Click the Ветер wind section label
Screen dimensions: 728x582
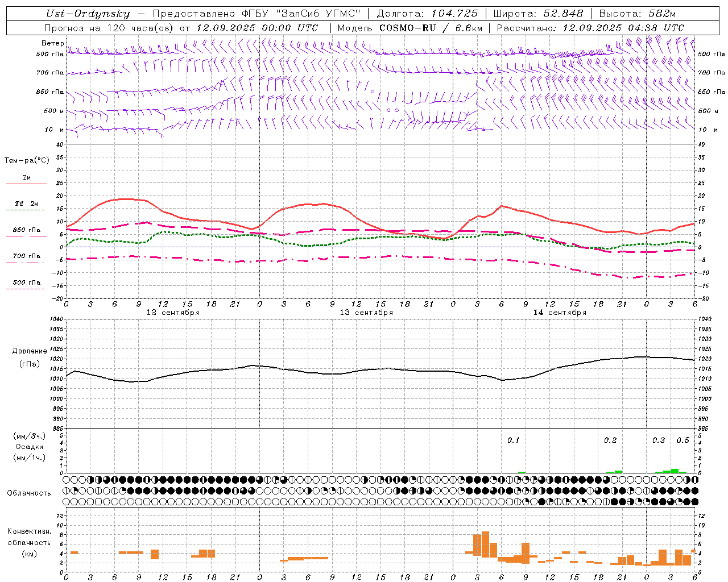(x=53, y=43)
